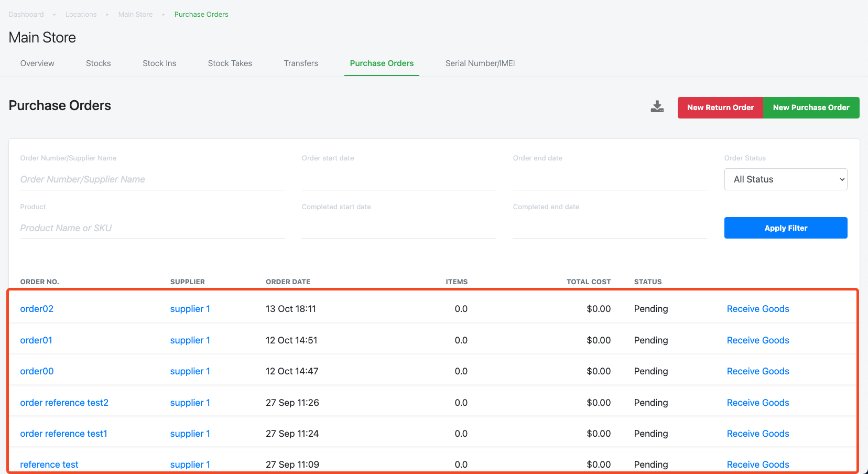The height and width of the screenshot is (474, 868).
Task: Go to the Transfers tab
Action: click(x=301, y=63)
